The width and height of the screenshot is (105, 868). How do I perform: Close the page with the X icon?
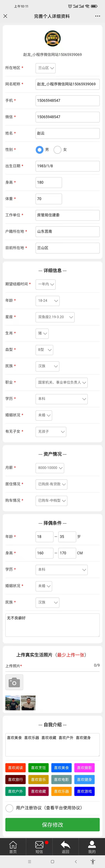click(5, 16)
